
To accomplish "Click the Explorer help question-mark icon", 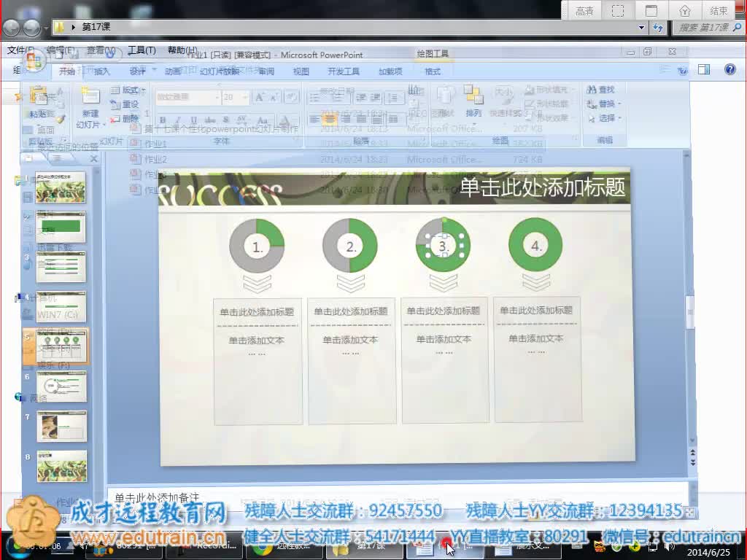I will coord(729,70).
